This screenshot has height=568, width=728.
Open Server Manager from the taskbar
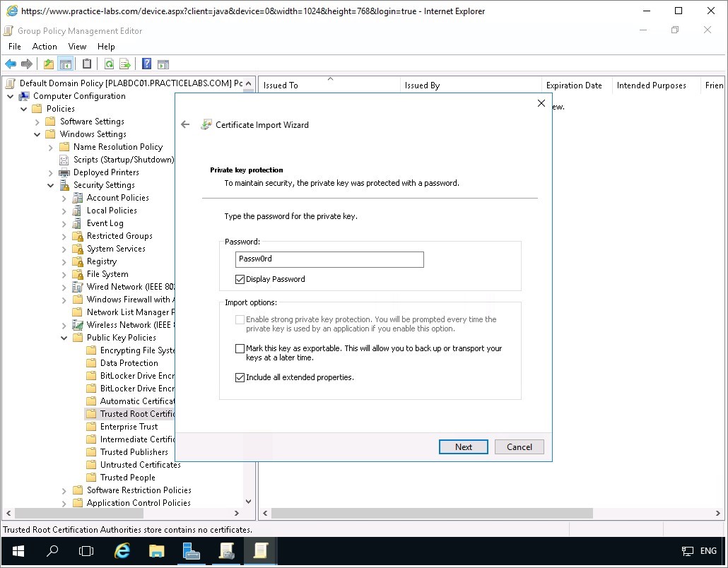pyautogui.click(x=191, y=551)
